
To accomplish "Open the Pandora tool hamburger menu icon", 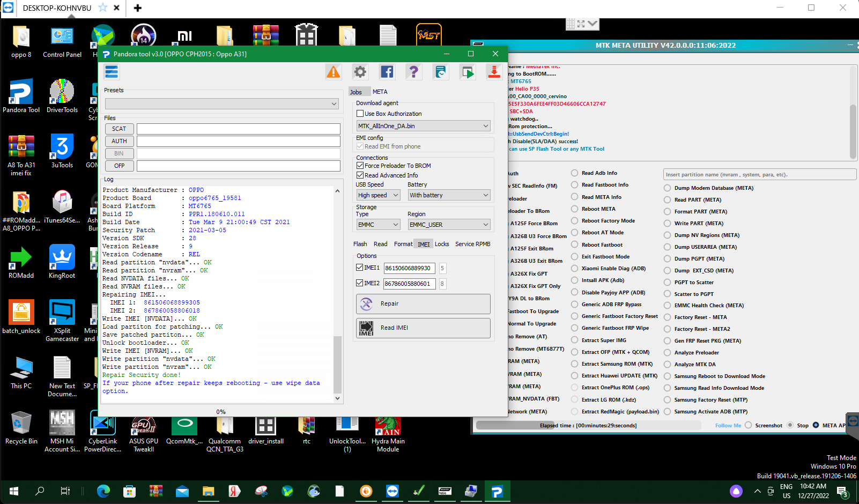I will [x=112, y=72].
